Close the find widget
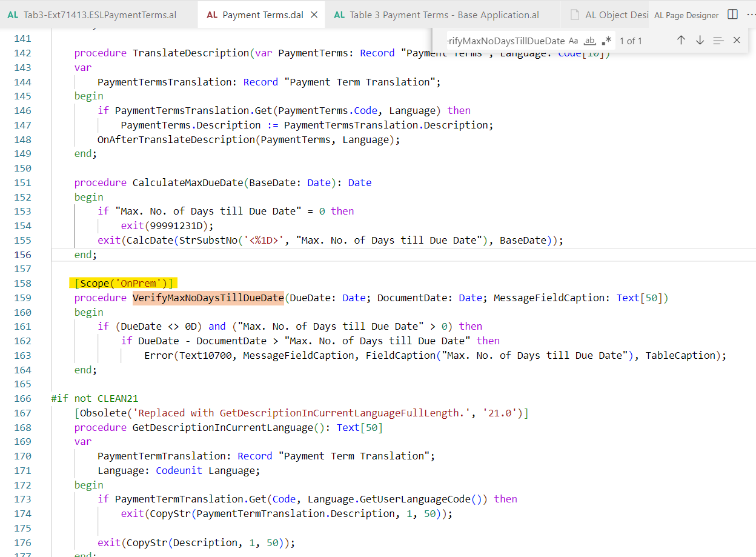 (x=737, y=41)
